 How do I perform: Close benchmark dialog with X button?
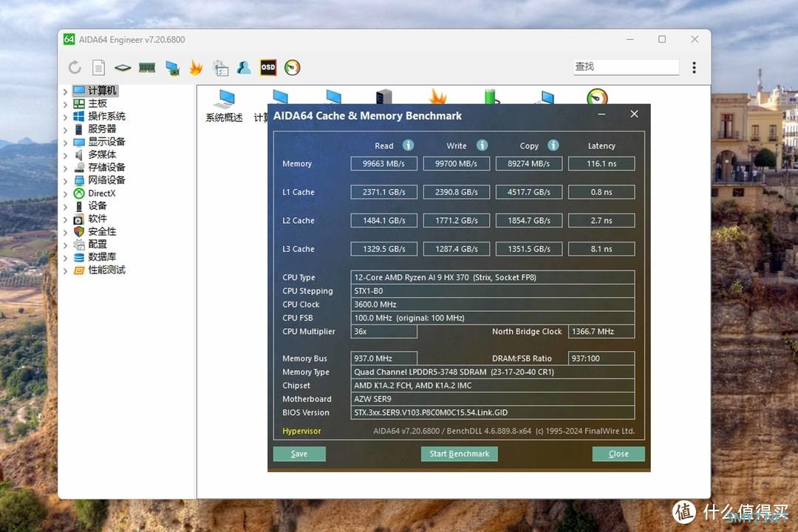634,114
